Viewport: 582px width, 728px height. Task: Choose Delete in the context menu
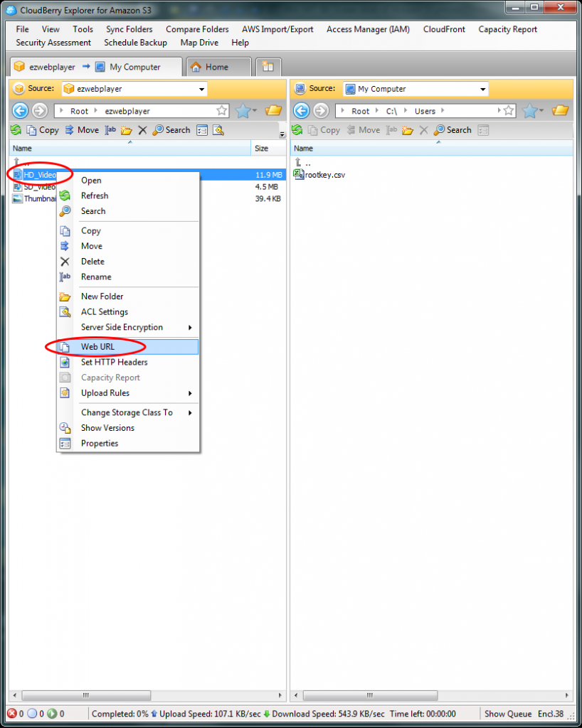point(128,262)
